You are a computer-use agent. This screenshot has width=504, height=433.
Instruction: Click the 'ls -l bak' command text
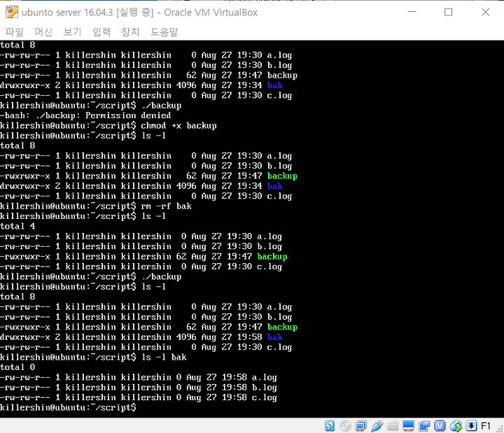(x=164, y=357)
